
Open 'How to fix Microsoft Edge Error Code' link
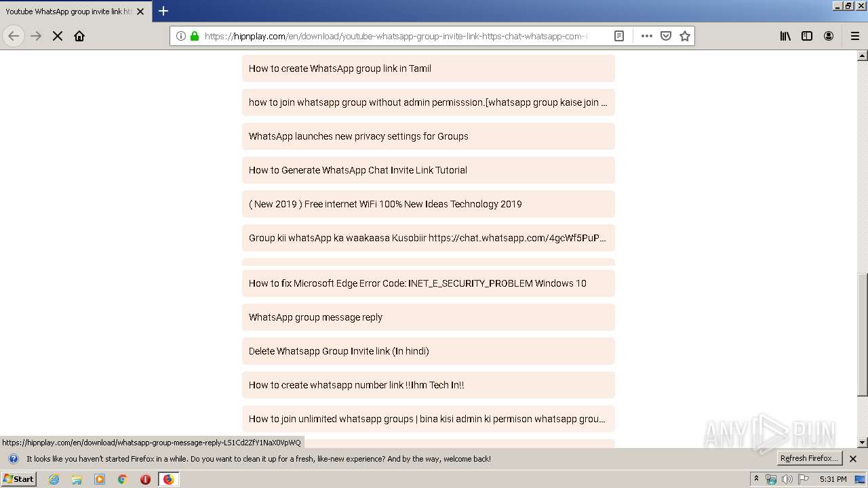point(429,283)
